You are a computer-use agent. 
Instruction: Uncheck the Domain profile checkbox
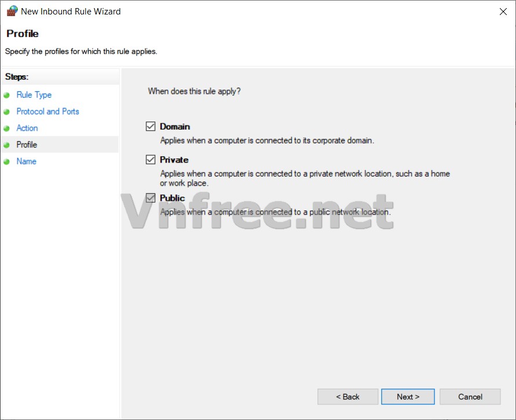pyautogui.click(x=150, y=126)
